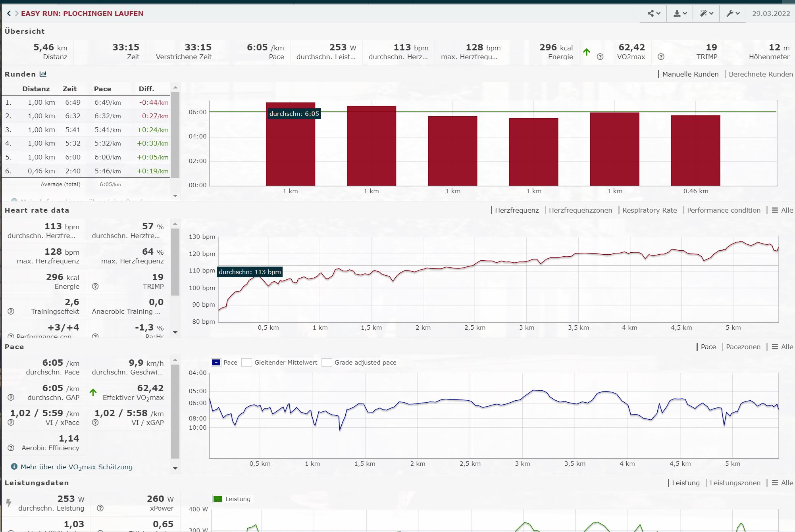The height and width of the screenshot is (532, 795).
Task: Open Mehr über die VO2max Schätzung
Action: coord(77,467)
